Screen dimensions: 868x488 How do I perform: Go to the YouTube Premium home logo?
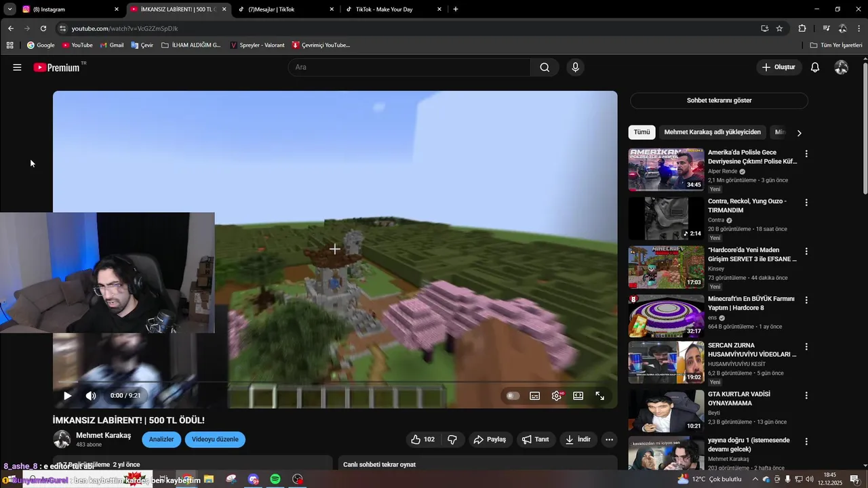[x=58, y=67]
